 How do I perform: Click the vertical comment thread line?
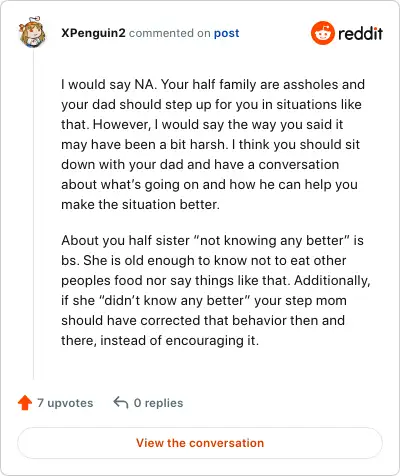coord(33,213)
